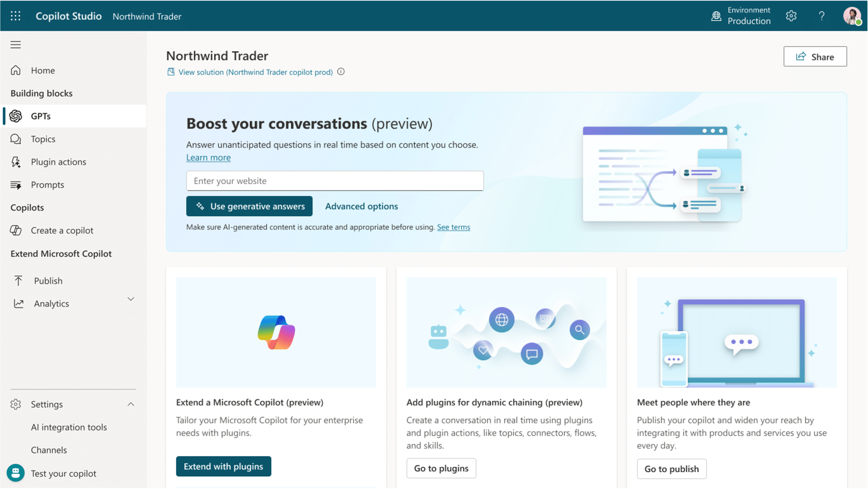Click the Settings gear icon in sidebar

click(x=16, y=405)
